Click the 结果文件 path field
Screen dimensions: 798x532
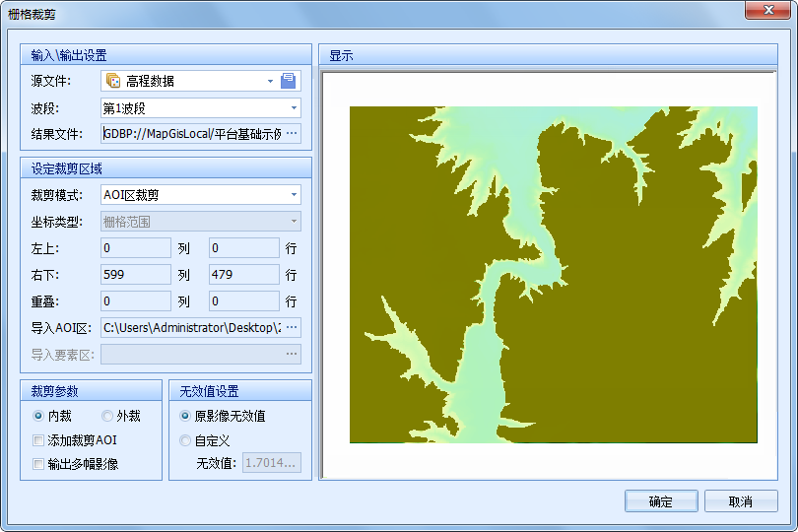click(x=192, y=134)
